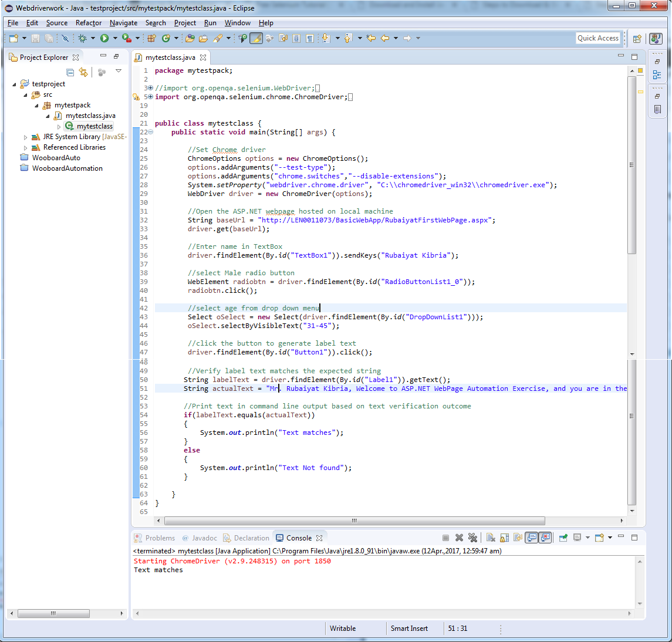
Task: Switch to the Problems tab
Action: click(160, 538)
